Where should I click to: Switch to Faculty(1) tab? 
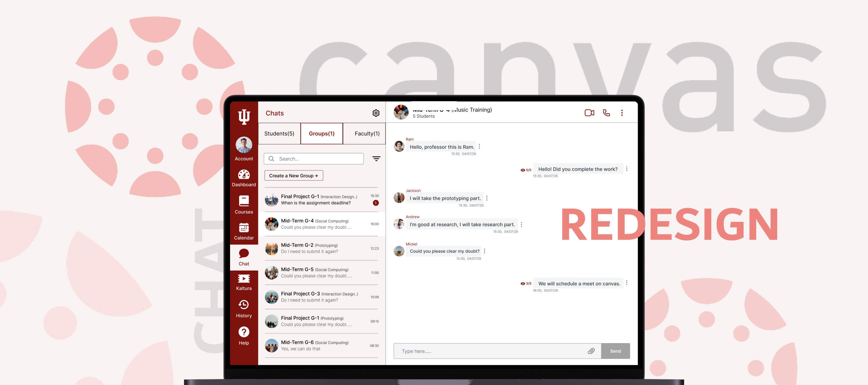coord(366,134)
